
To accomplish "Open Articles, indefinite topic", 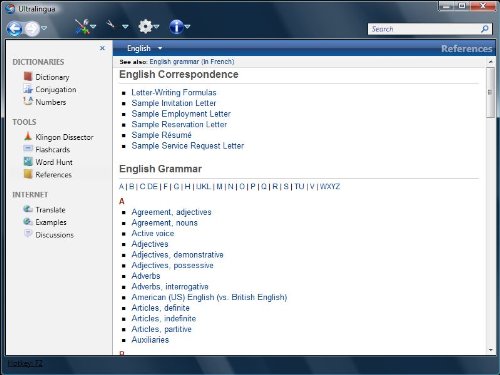I will click(x=164, y=319).
